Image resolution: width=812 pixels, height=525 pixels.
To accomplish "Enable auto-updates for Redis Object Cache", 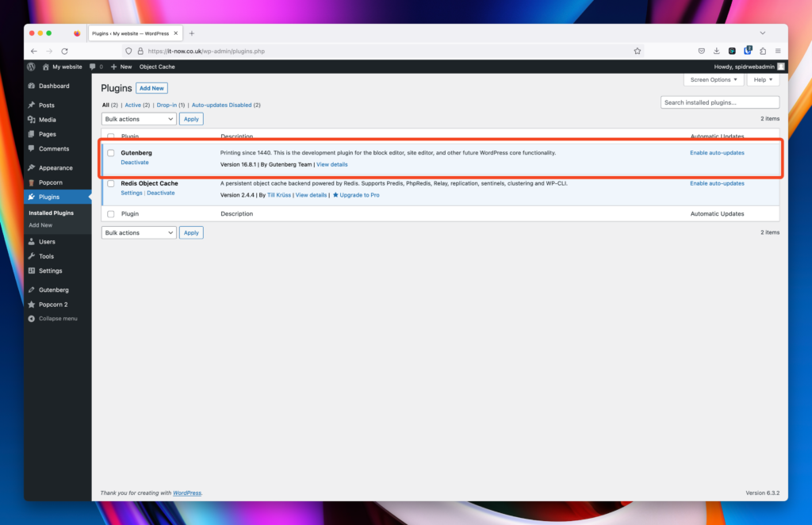I will click(717, 183).
